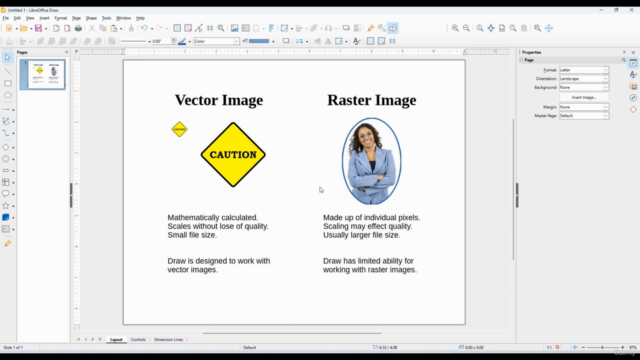Click the Print icon
This screenshot has height=360, width=640.
(x=78, y=28)
